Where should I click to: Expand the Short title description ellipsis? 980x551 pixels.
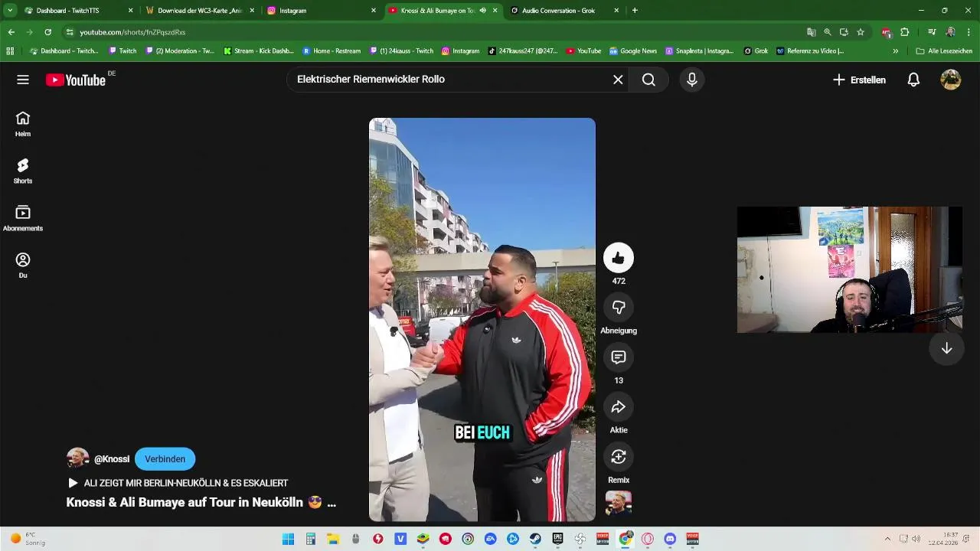tap(331, 503)
